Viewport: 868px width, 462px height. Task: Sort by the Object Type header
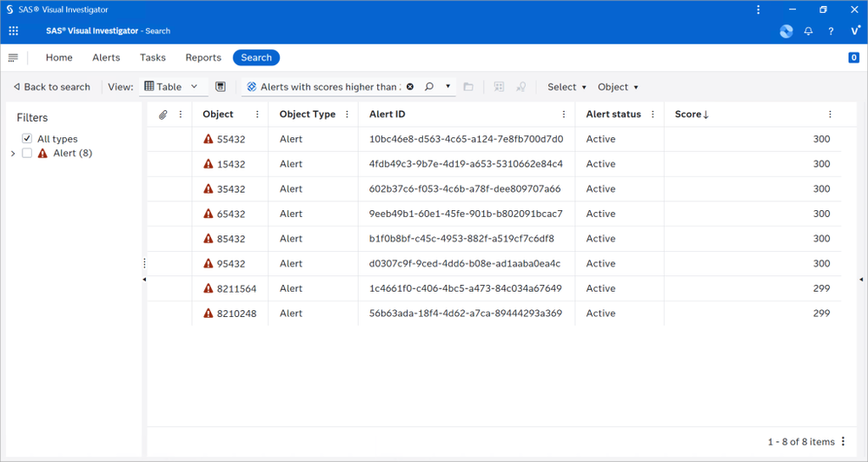pyautogui.click(x=308, y=115)
